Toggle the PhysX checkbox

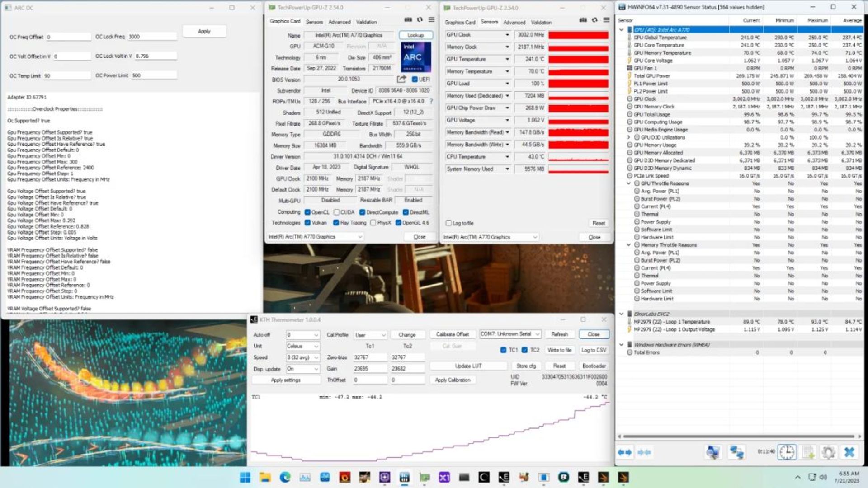[x=373, y=223]
